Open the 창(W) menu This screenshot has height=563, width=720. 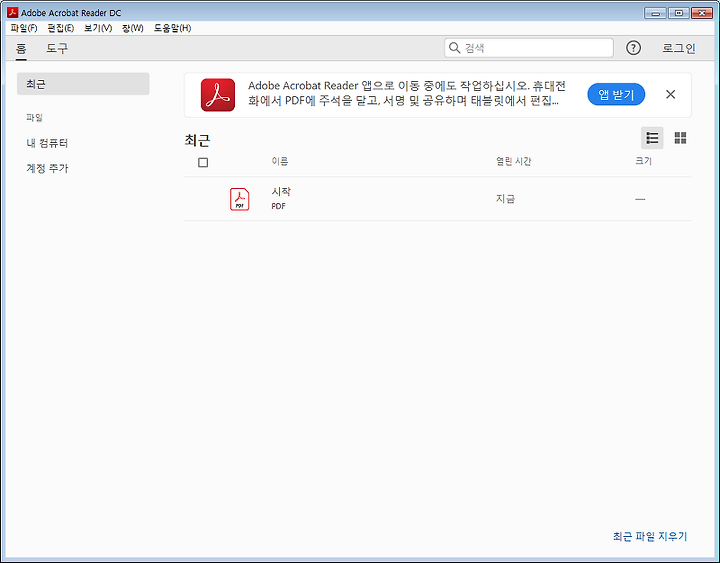click(x=133, y=28)
